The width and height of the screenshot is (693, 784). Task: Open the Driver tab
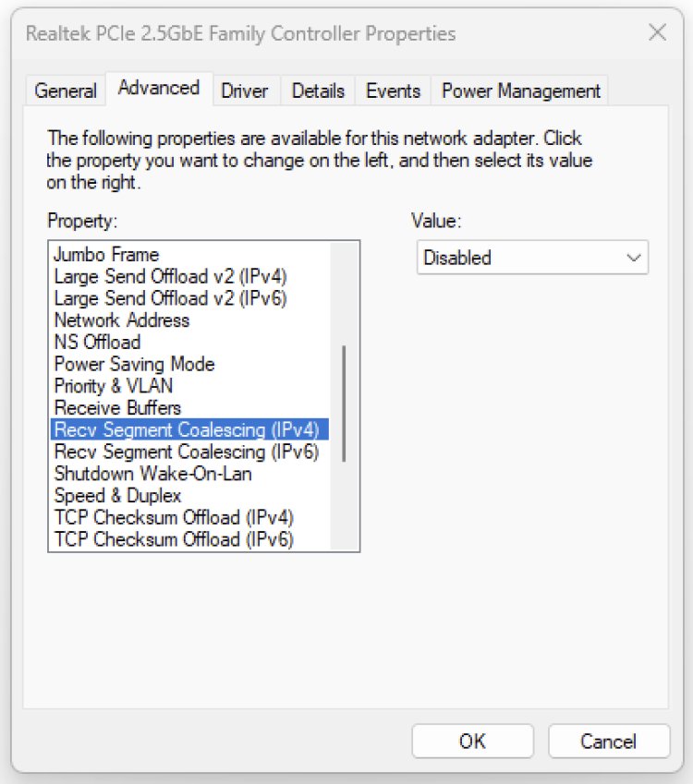(x=244, y=90)
